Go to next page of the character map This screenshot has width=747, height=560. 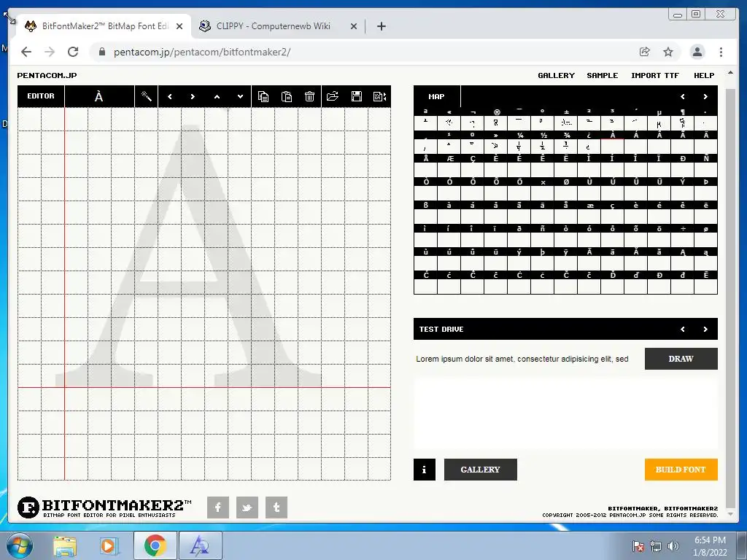(705, 97)
